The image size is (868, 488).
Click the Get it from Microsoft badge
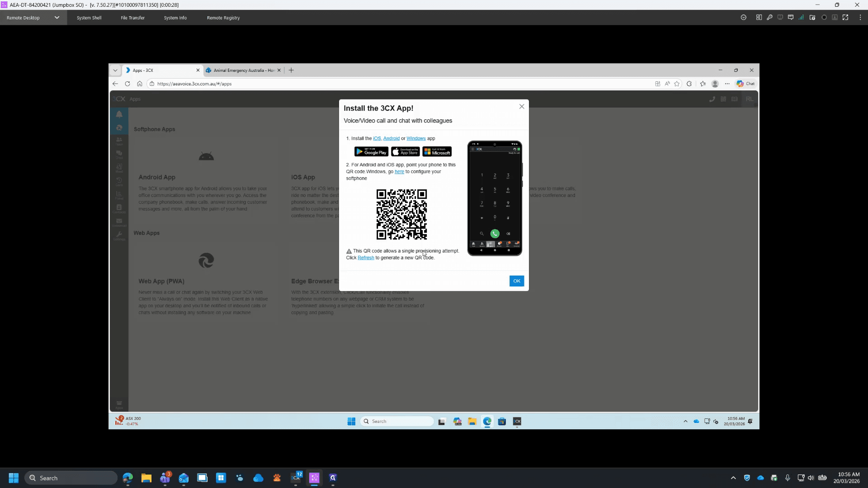pyautogui.click(x=437, y=152)
